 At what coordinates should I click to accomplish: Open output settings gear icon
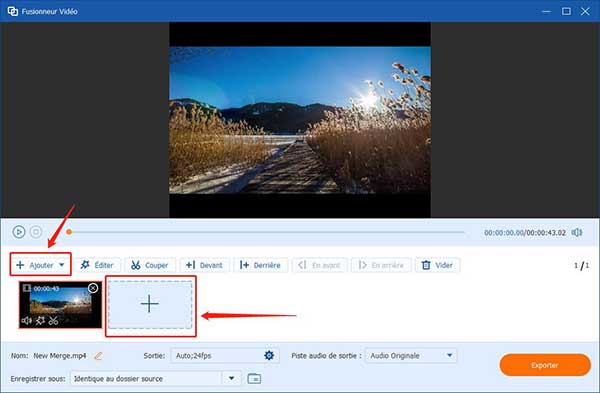click(269, 355)
